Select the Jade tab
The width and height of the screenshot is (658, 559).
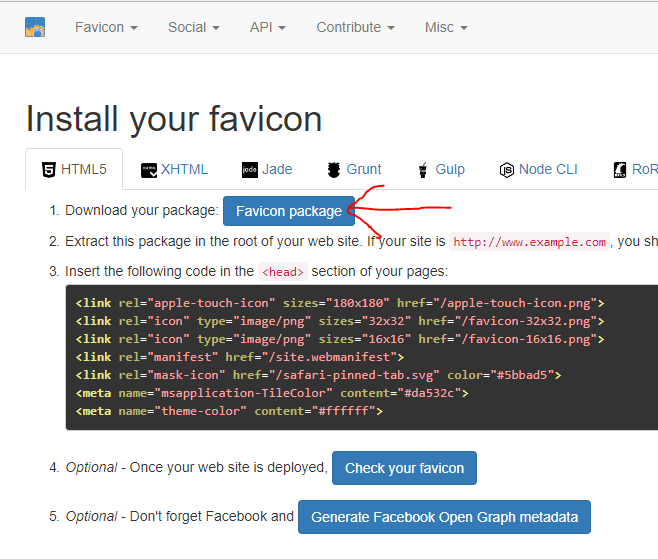(267, 170)
